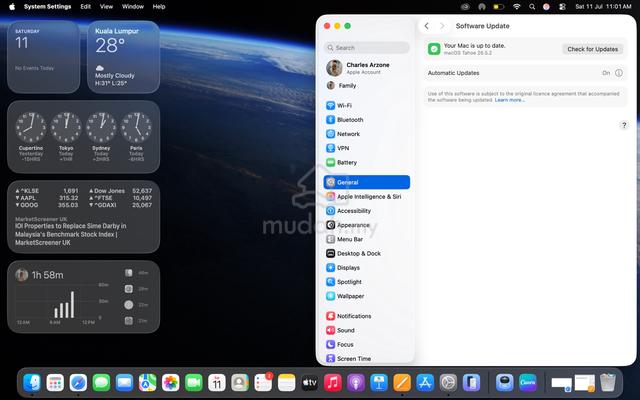Open Music app in the Dock
The image size is (640, 400).
pos(333,383)
